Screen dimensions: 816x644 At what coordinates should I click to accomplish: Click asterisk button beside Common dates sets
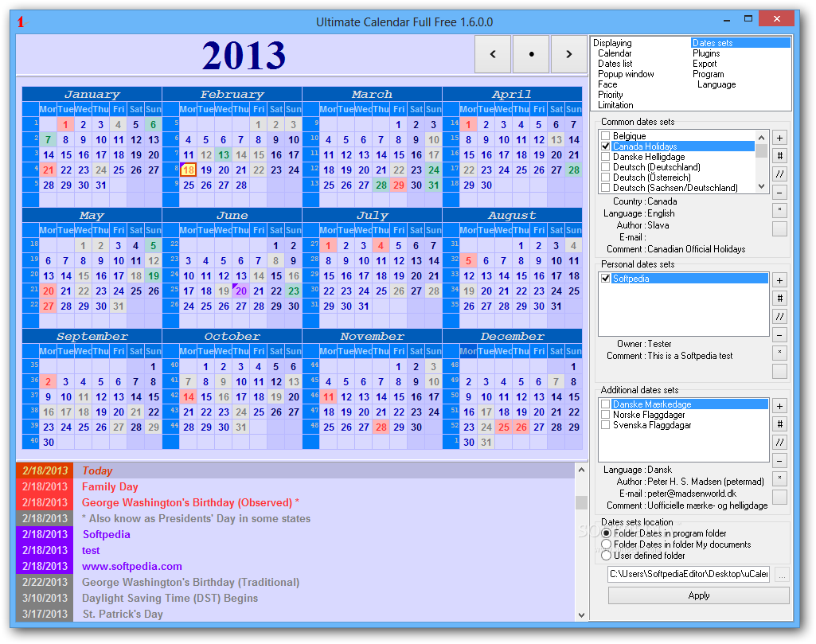[x=779, y=211]
